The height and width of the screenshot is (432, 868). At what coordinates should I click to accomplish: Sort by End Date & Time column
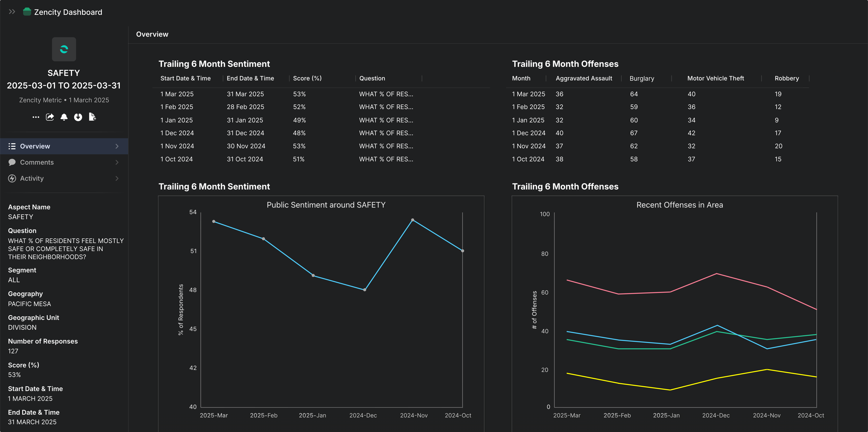click(x=250, y=78)
